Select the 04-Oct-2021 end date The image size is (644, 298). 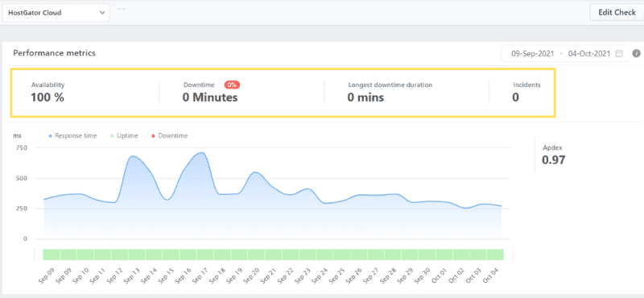(589, 53)
